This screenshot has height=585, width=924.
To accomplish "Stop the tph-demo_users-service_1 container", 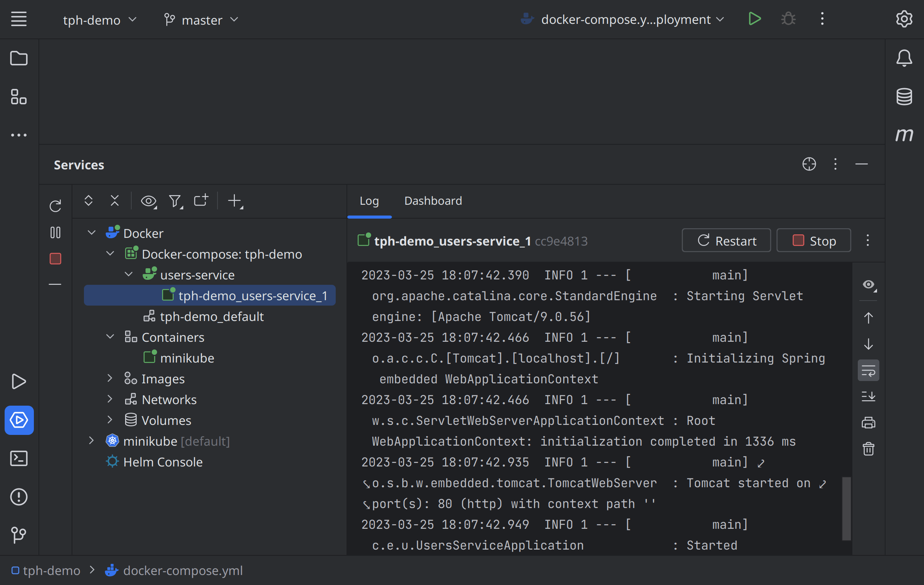I will 814,240.
